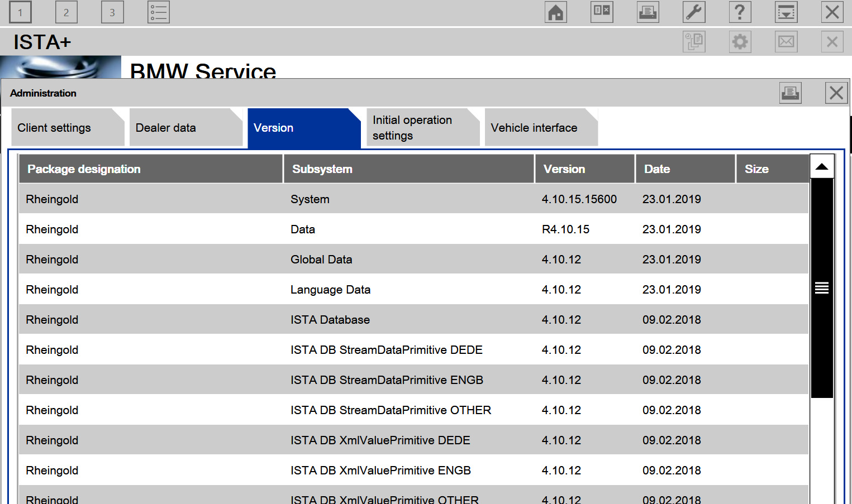
Task: Print the Administration dialog contents
Action: (791, 93)
